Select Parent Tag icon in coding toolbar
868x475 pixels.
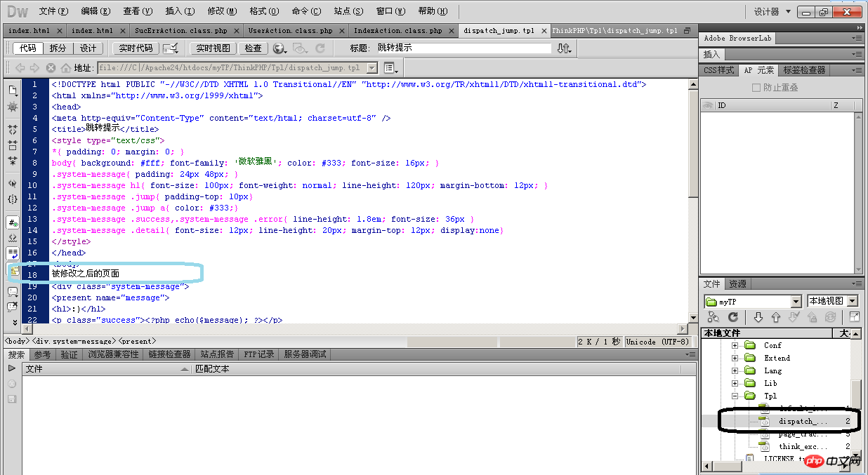pos(13,184)
